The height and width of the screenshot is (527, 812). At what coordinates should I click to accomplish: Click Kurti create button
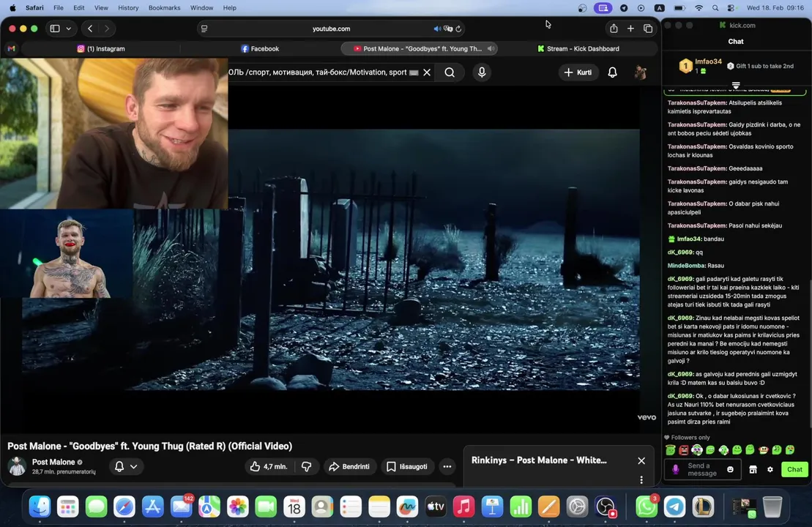[578, 72]
